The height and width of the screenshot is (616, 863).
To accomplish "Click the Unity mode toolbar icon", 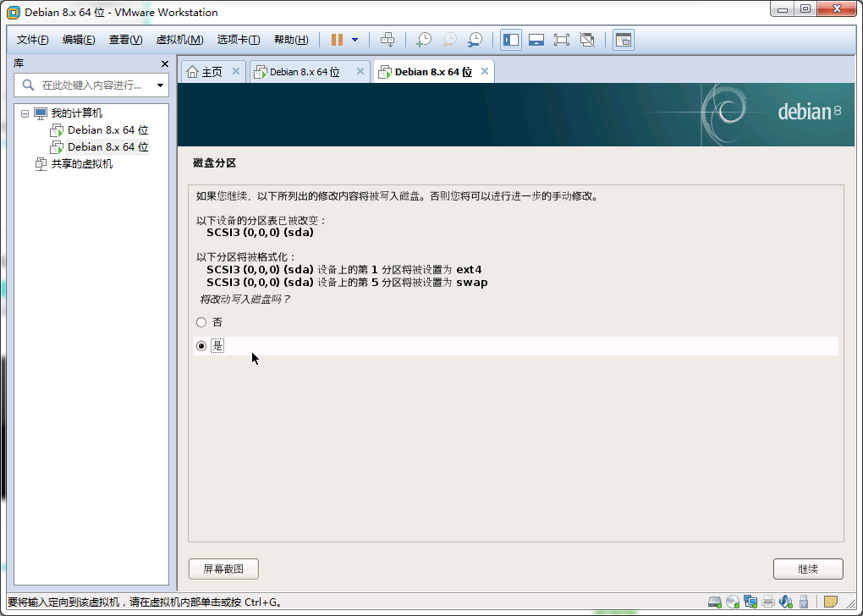I will coord(587,40).
